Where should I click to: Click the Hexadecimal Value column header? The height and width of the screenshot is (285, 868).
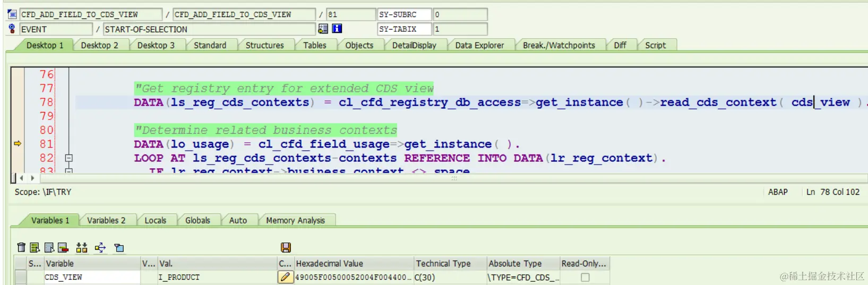(x=353, y=263)
